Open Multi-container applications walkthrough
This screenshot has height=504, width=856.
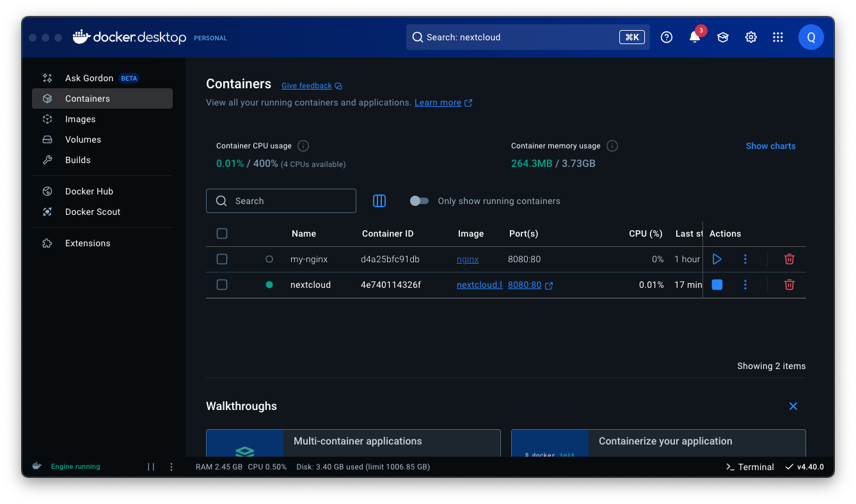[x=353, y=443]
